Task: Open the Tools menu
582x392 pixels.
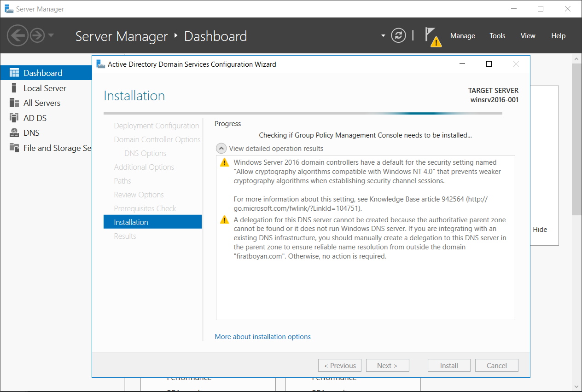Action: point(497,36)
